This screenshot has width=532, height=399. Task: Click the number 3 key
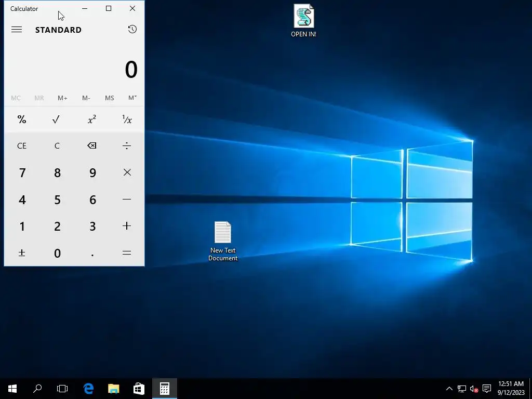92,226
